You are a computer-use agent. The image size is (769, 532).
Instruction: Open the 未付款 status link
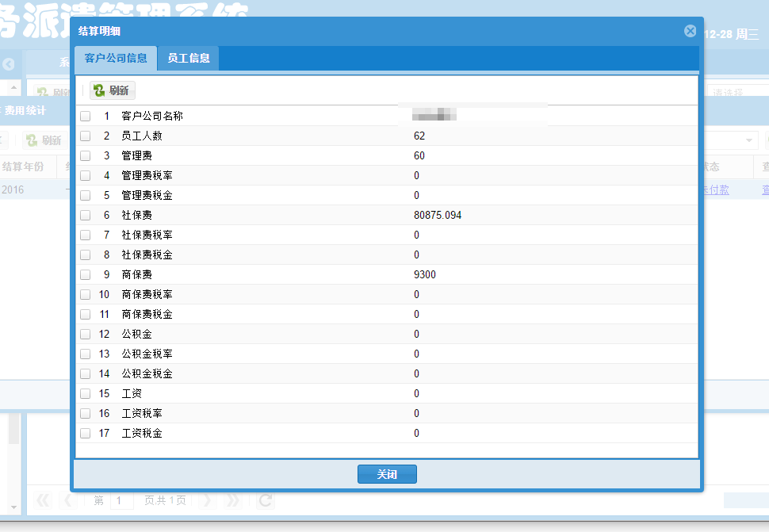(x=715, y=189)
